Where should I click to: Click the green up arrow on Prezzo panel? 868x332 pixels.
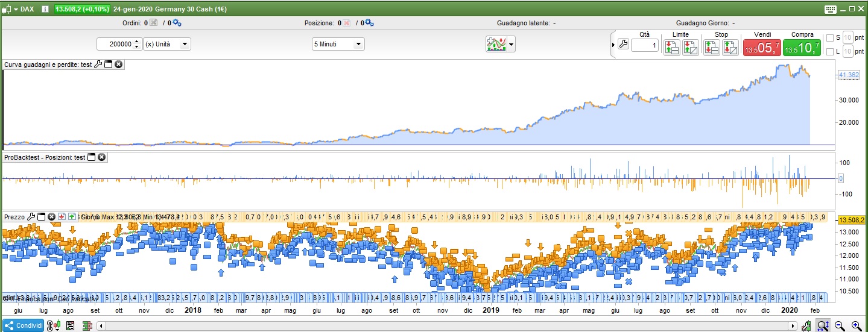(72, 216)
